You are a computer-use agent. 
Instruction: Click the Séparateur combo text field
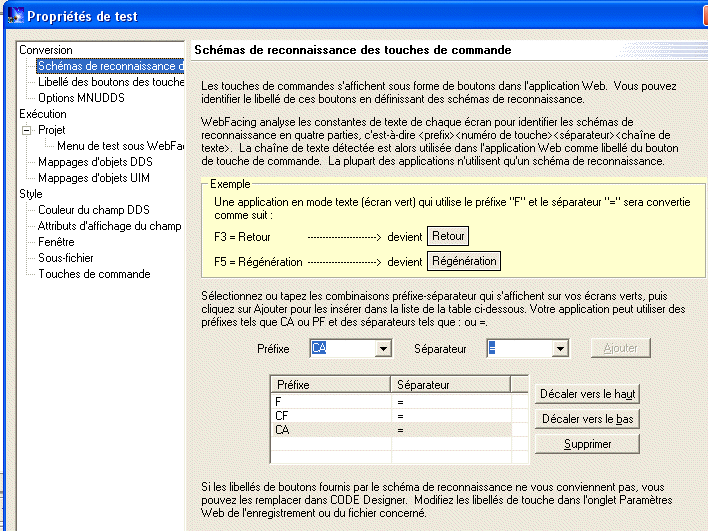[x=520, y=349]
